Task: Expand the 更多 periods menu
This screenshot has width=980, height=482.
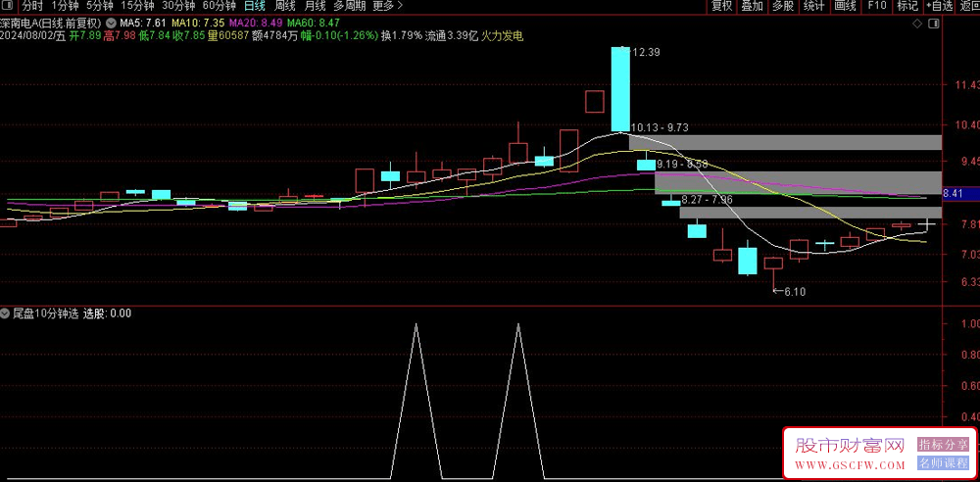Action: (387, 6)
